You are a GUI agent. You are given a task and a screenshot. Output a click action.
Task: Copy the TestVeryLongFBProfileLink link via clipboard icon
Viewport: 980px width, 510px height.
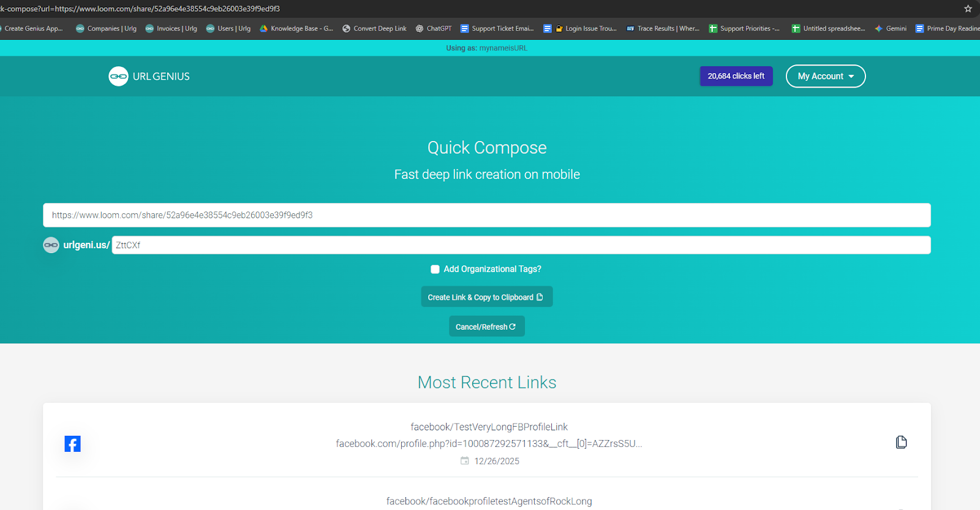pos(901,443)
